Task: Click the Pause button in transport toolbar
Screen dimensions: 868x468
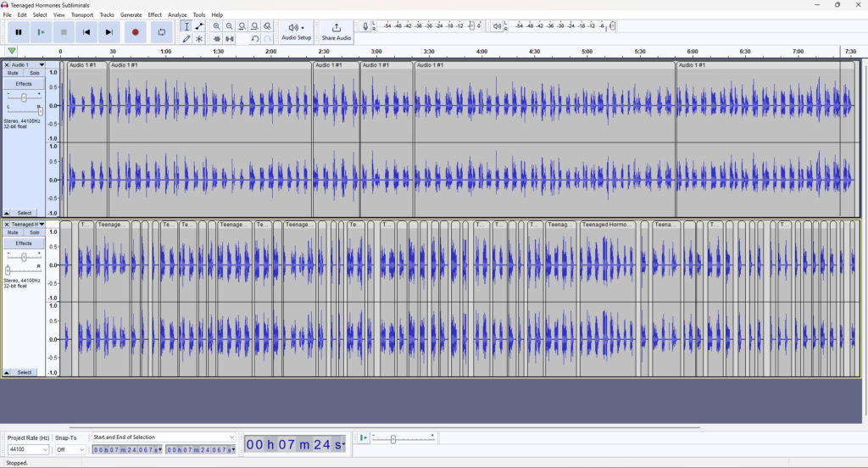Action: [x=18, y=32]
